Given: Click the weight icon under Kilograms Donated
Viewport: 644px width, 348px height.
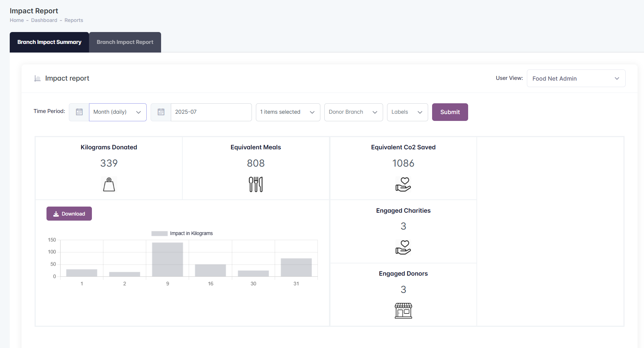Looking at the screenshot, I should tap(109, 184).
